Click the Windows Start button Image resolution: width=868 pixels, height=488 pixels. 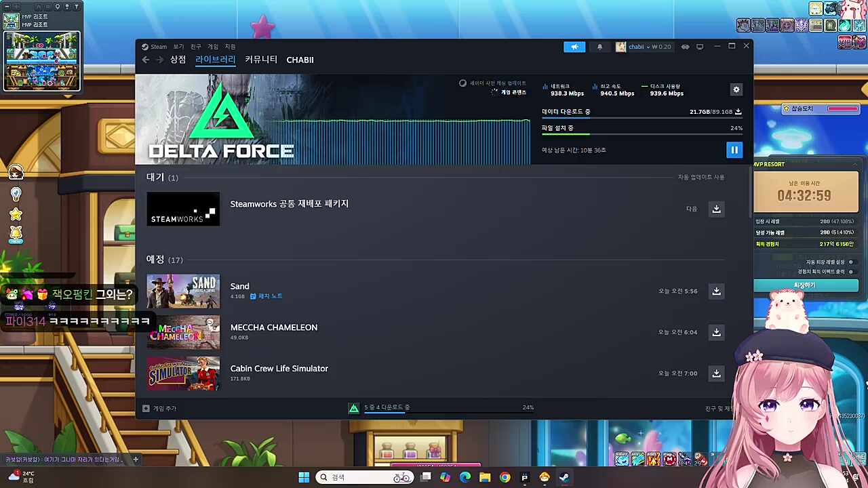click(304, 477)
